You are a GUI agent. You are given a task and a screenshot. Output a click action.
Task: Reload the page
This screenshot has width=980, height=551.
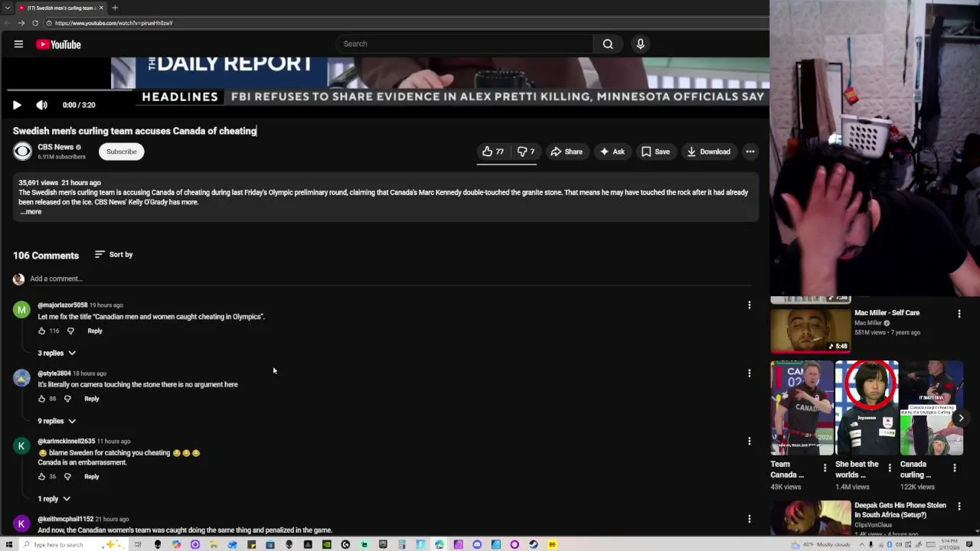(35, 23)
